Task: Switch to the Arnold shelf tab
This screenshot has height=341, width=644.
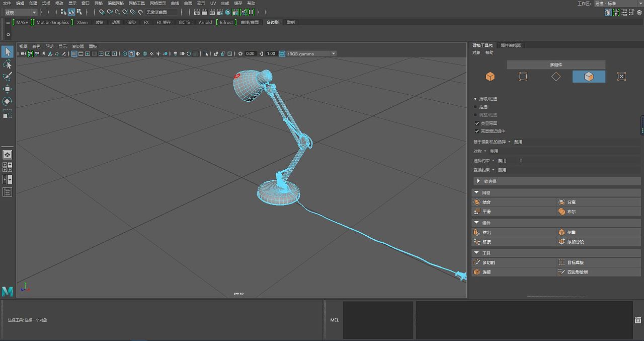Action: 205,22
